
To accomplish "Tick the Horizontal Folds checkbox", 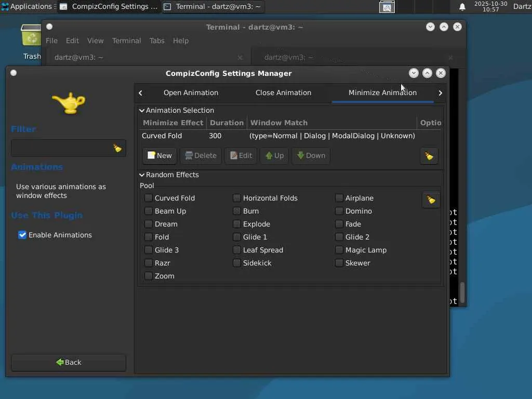I will coord(237,198).
